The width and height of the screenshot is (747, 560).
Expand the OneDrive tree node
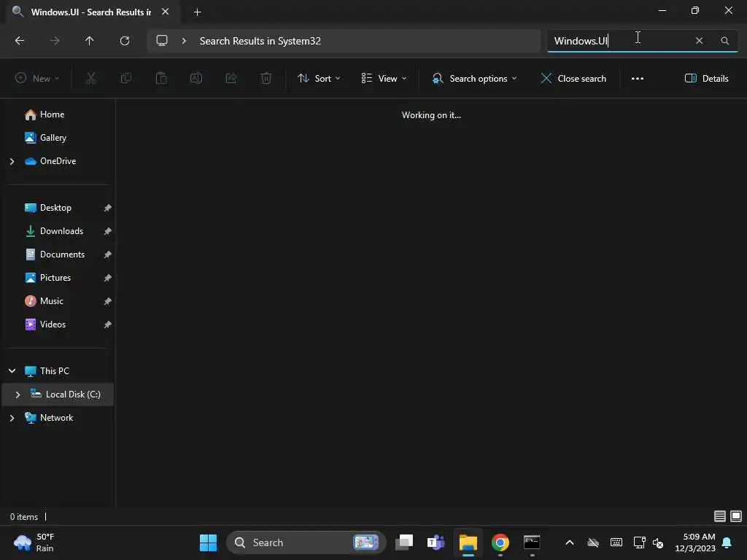12,161
